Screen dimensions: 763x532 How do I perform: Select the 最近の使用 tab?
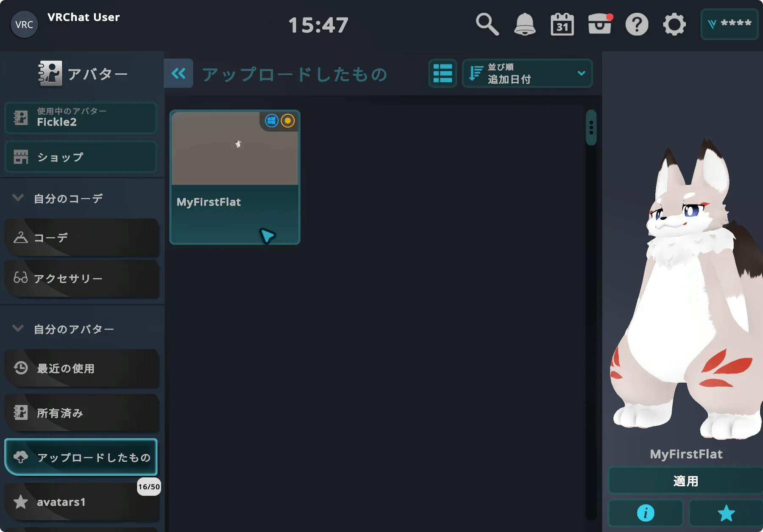point(81,368)
